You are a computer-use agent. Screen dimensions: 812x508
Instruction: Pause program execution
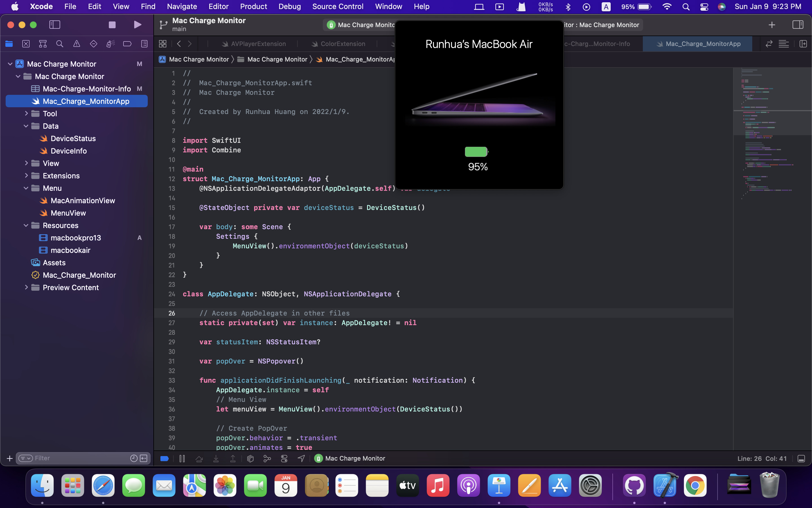click(x=182, y=459)
